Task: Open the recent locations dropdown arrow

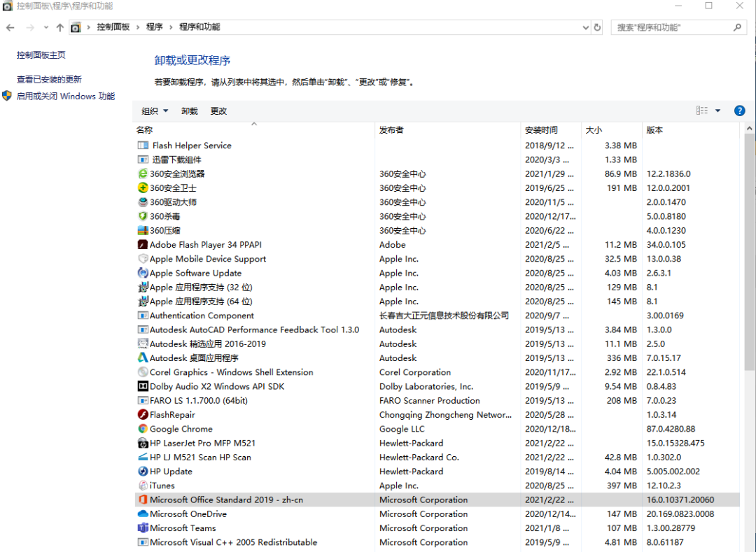Action: pyautogui.click(x=45, y=27)
